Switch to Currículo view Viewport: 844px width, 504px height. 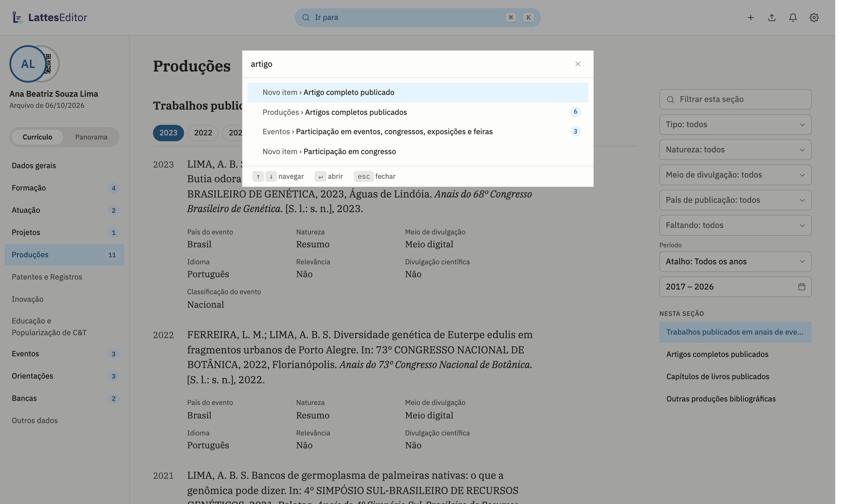37,137
